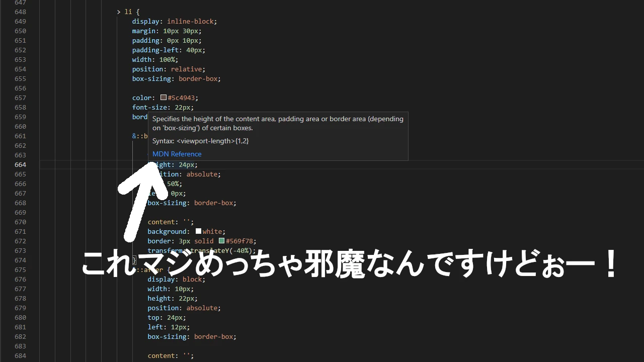Click the 'Syntax: <viewport-length>{1,2}' tooltip text
This screenshot has height=362, width=644.
(201, 141)
